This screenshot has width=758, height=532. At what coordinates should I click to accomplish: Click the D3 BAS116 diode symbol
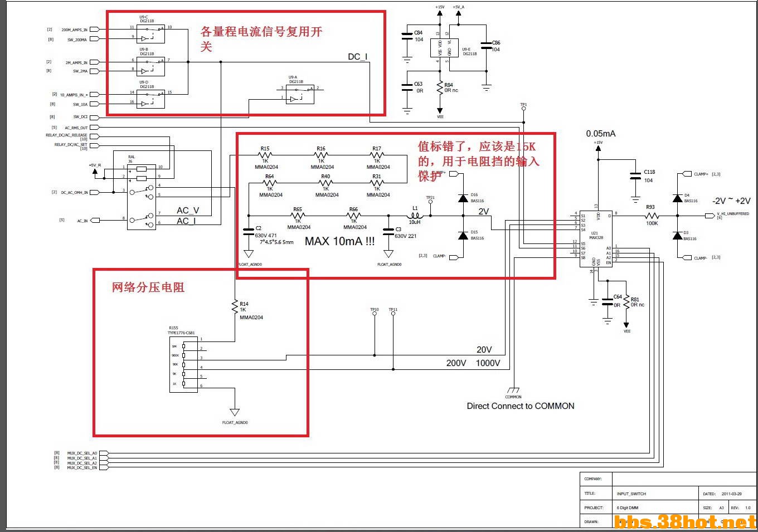coord(677,236)
